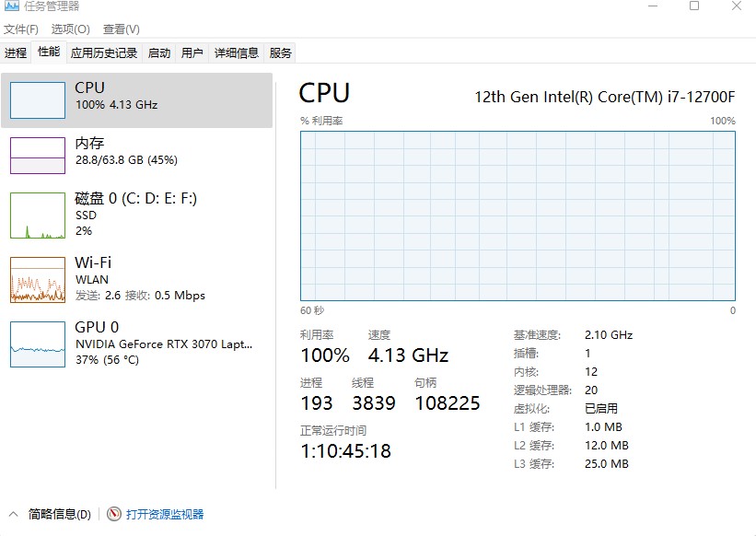
Task: Select the CPU panel in the sidebar
Action: click(x=138, y=97)
